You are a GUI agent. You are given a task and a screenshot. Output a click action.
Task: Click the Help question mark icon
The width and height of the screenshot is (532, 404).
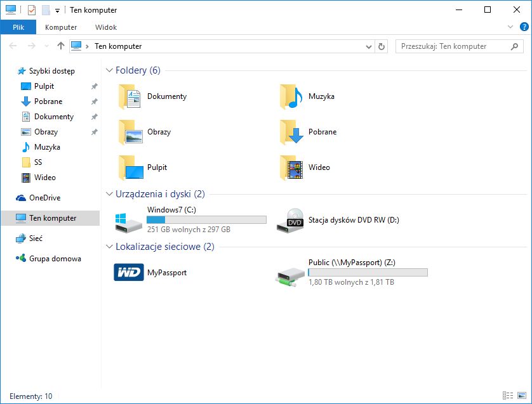(524, 27)
